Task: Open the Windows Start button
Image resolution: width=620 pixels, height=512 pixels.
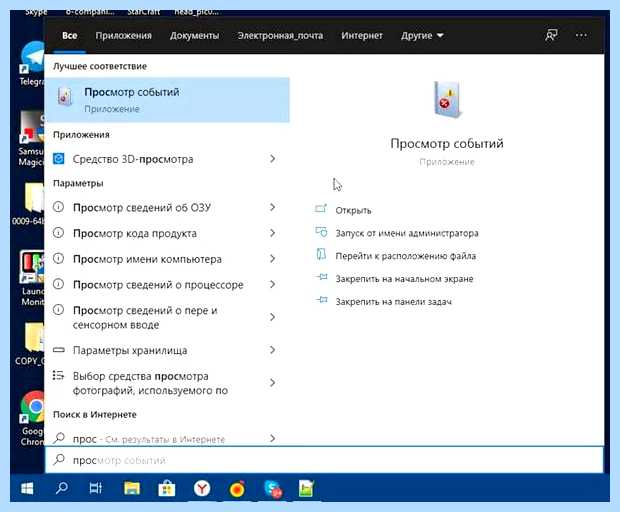Action: click(x=27, y=489)
